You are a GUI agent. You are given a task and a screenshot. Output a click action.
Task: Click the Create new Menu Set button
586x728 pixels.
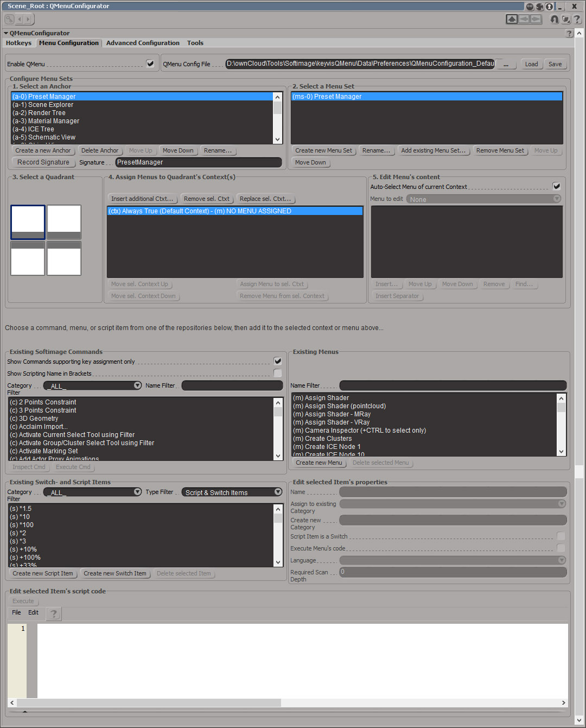[x=323, y=150]
